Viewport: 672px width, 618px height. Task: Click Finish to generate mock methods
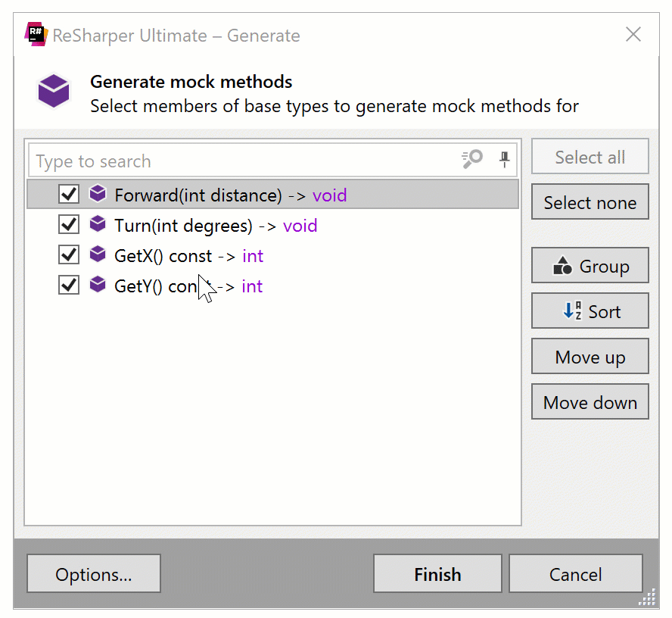[437, 574]
